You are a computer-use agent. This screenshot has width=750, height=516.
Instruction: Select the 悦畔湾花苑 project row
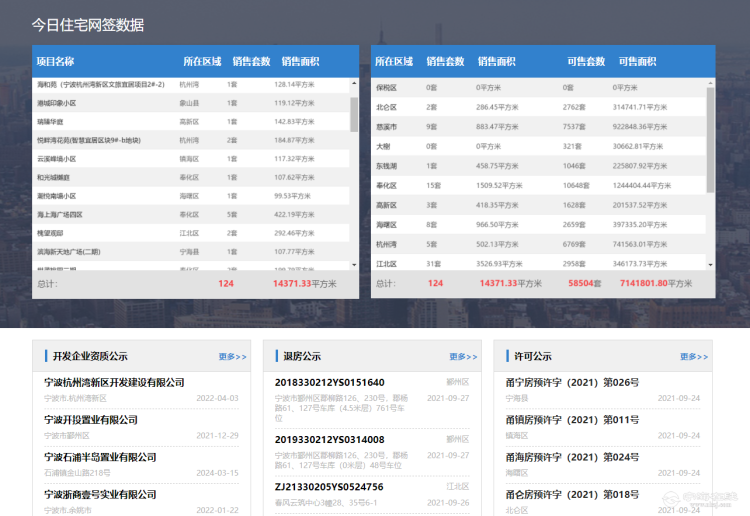point(88,140)
